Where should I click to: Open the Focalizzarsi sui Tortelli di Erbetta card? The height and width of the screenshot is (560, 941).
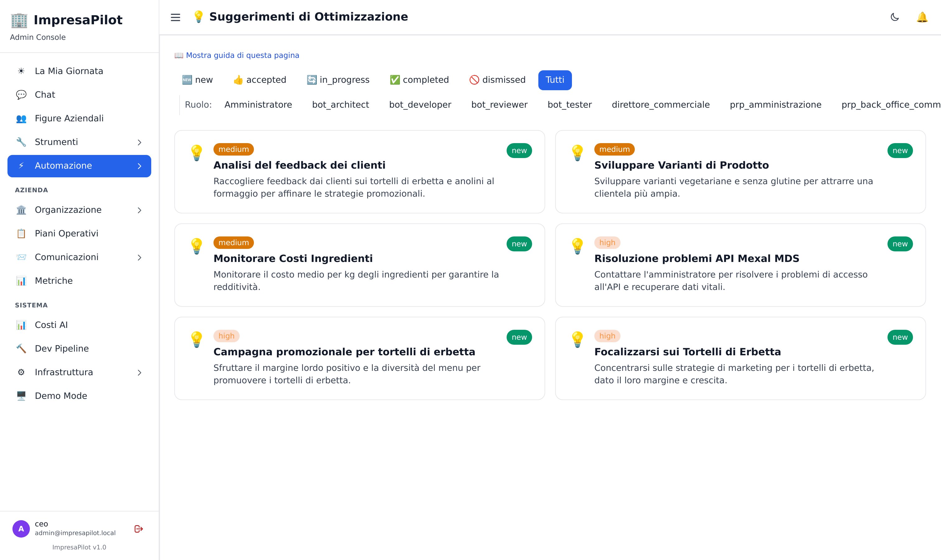741,358
